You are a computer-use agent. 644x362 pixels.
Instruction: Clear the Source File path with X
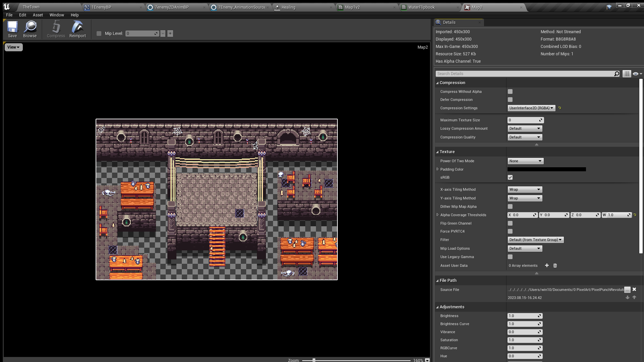pyautogui.click(x=634, y=290)
